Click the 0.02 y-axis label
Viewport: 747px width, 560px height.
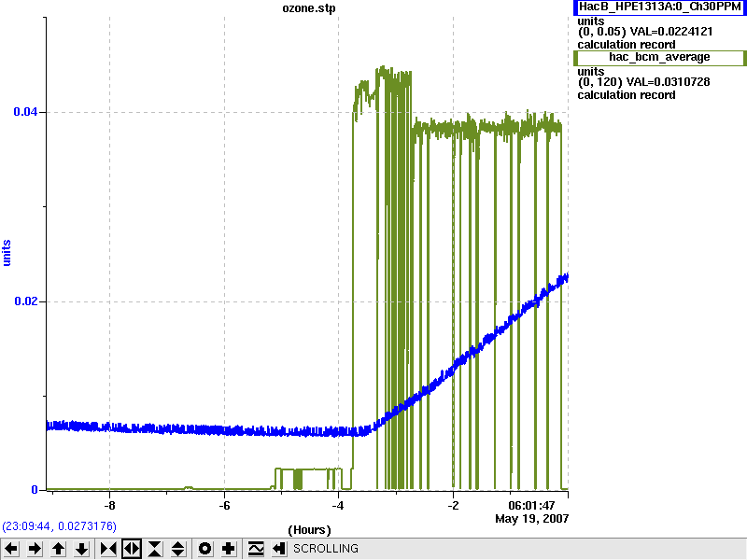click(x=25, y=301)
